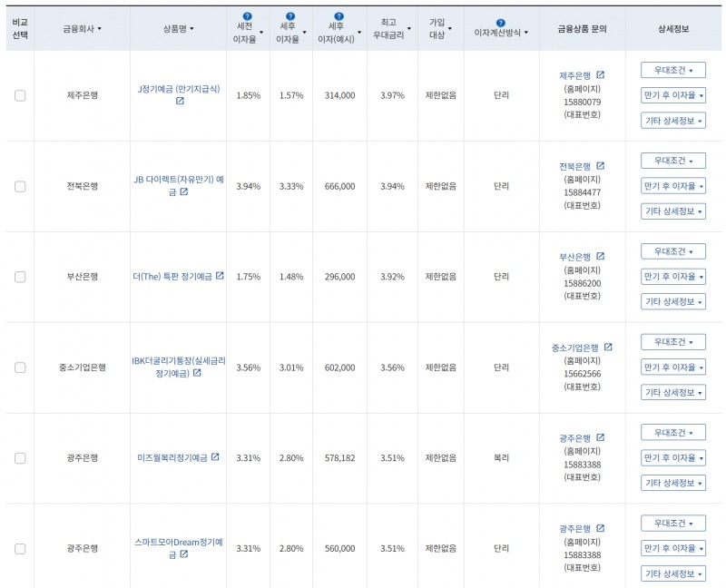
Task: Sort by 상품명 column header
Action: pos(178,29)
